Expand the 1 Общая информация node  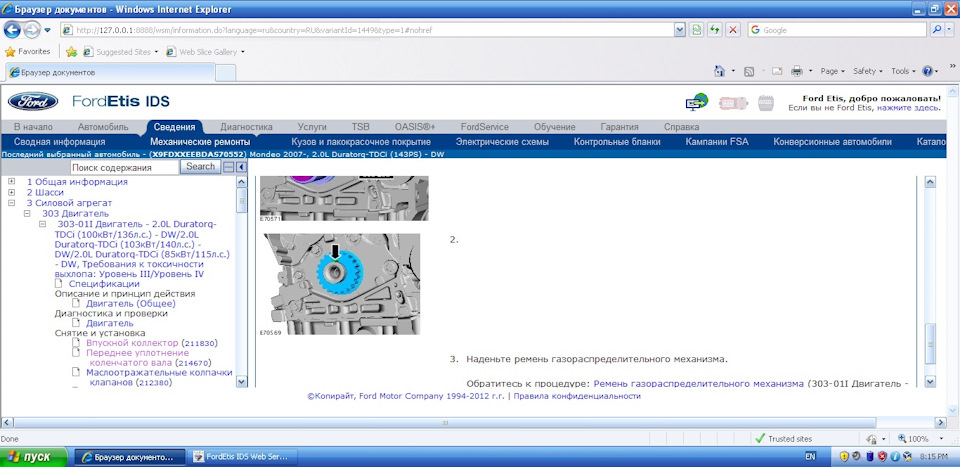[x=12, y=182]
